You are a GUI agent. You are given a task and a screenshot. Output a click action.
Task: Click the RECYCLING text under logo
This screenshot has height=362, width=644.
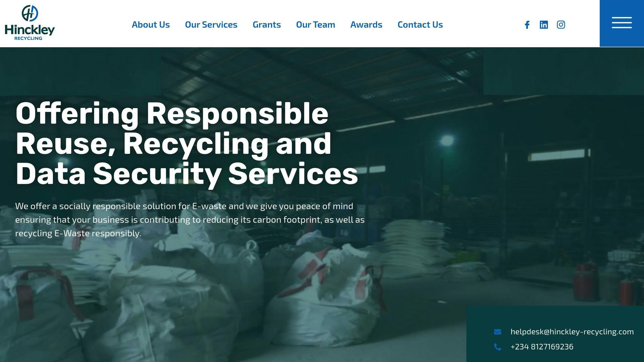click(x=28, y=38)
